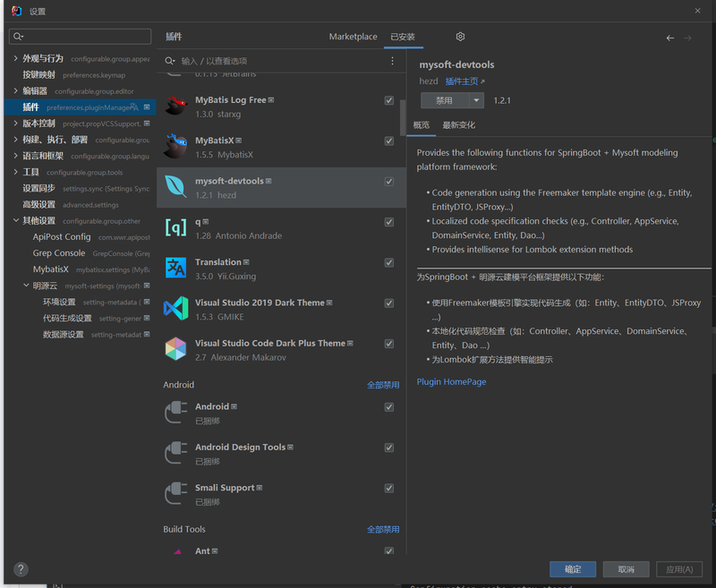Expand the 外观与行为 settings group
The image size is (716, 588).
point(15,58)
